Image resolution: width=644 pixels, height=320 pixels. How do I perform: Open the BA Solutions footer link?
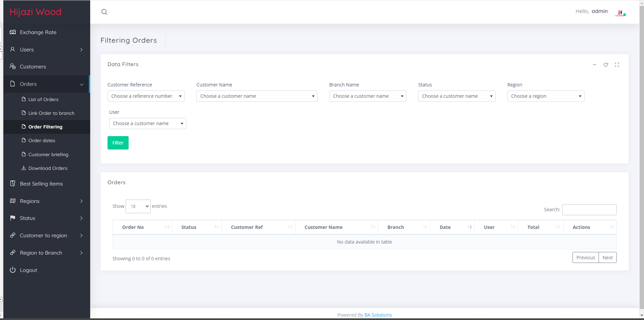[x=378, y=315]
